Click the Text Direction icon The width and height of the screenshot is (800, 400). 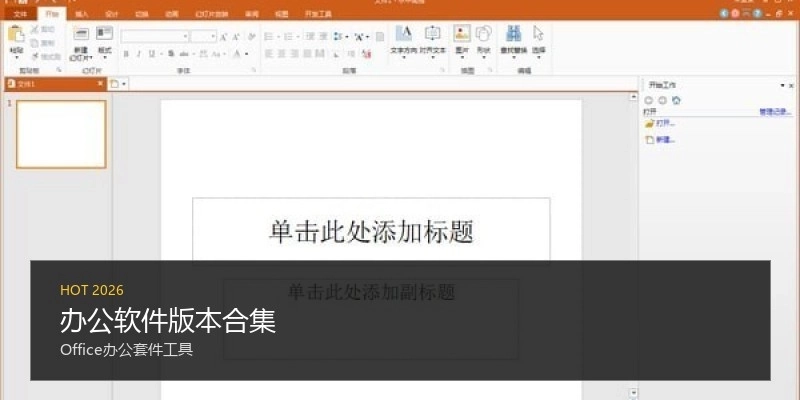pos(404,34)
